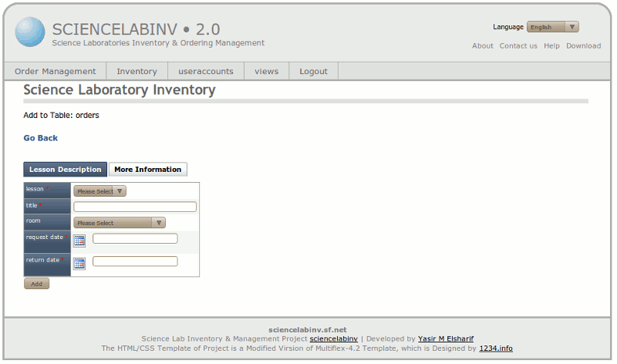Screen dimensions: 617x364
Task: Open the Order Management menu
Action: (x=56, y=72)
